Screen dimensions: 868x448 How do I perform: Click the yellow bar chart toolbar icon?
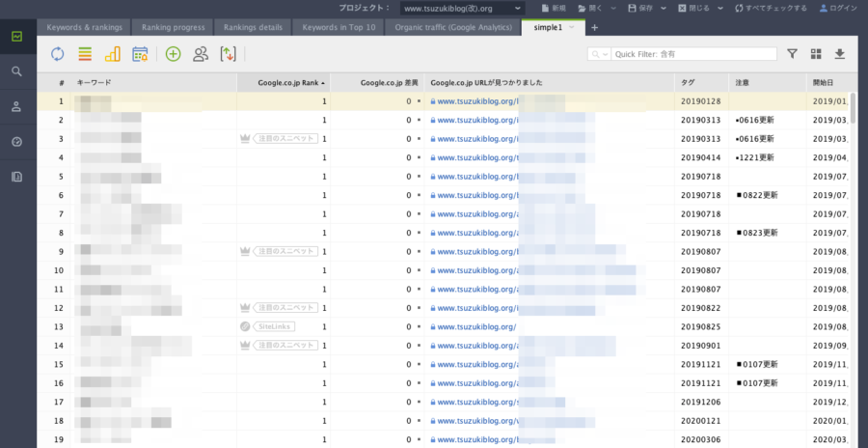coord(113,54)
